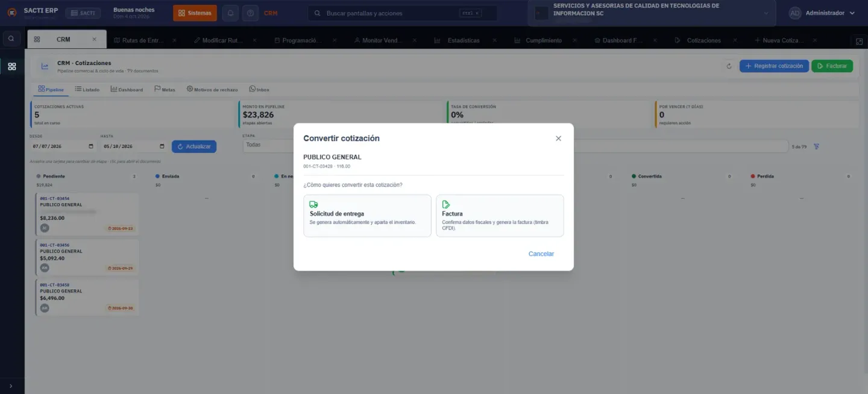Expand the Administrador user menu

click(x=822, y=13)
